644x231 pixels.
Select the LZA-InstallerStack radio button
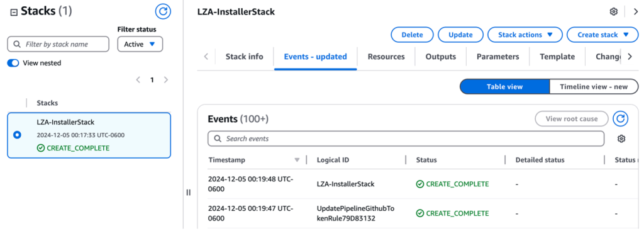tap(17, 135)
